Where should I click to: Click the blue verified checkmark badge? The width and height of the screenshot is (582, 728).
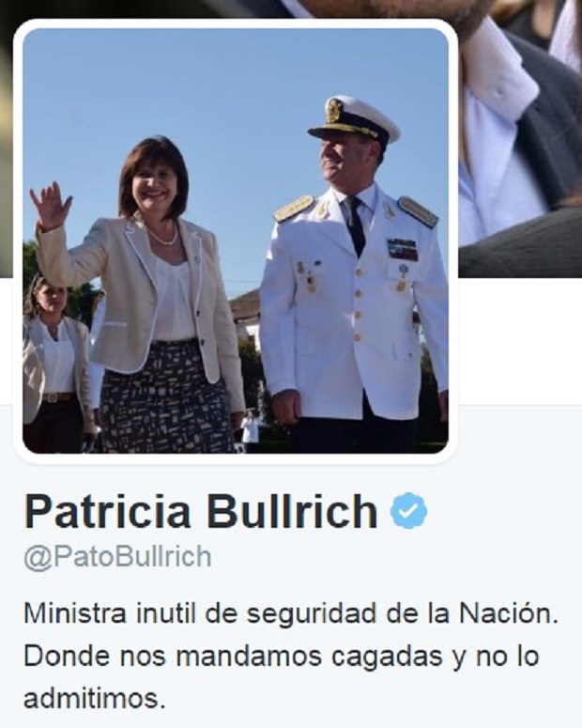click(408, 510)
